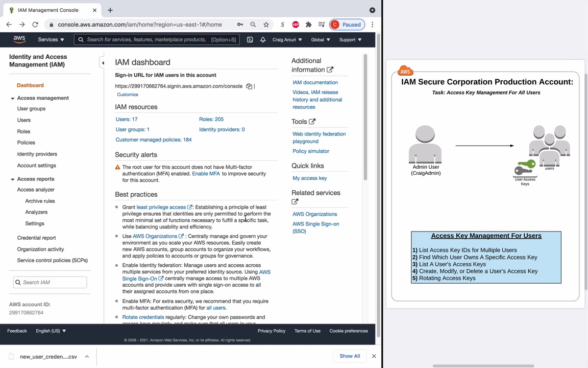
Task: Click the zoom magnifier icon in address bar
Action: [253, 25]
